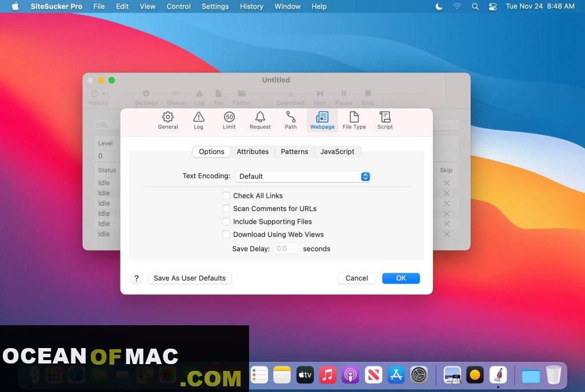This screenshot has width=585, height=392.
Task: Open the General settings pane
Action: [167, 120]
